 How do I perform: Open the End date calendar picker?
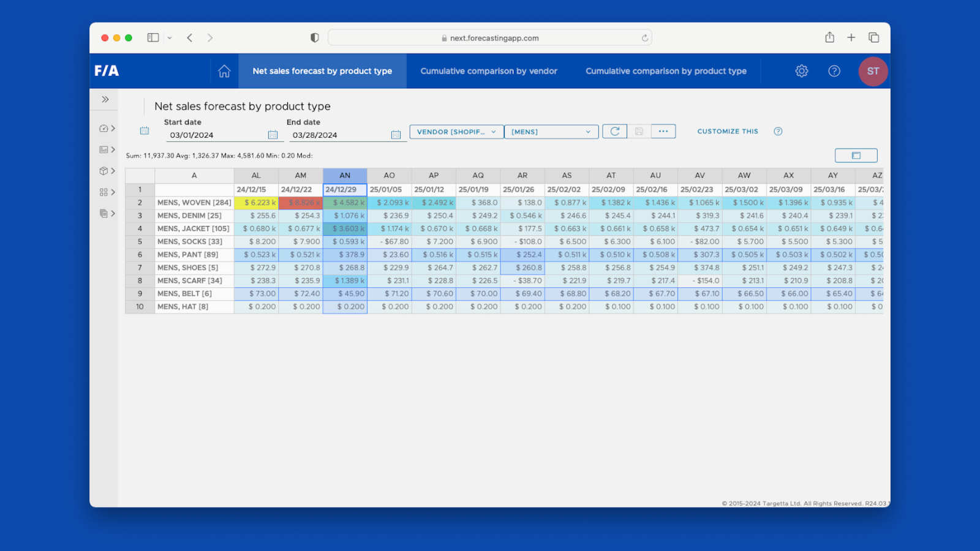(396, 135)
